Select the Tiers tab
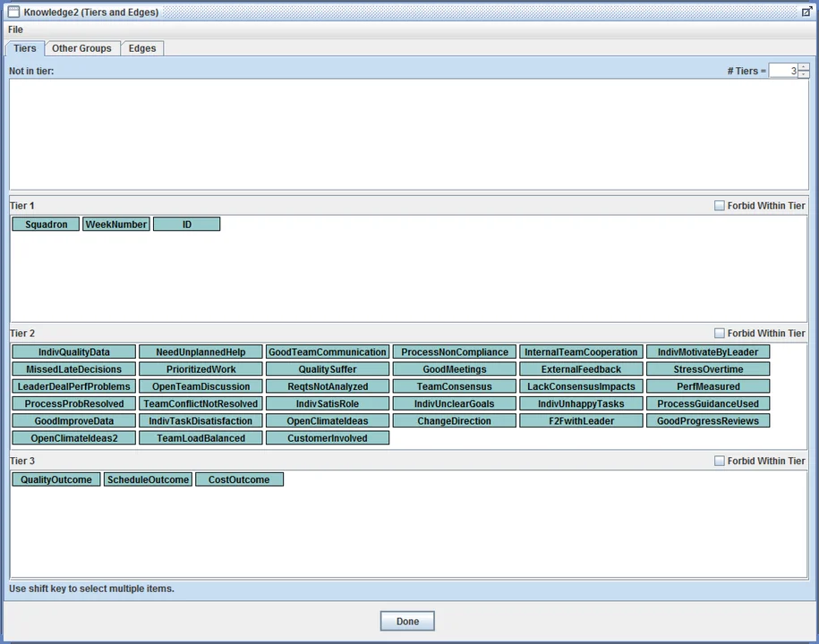 pyautogui.click(x=24, y=48)
